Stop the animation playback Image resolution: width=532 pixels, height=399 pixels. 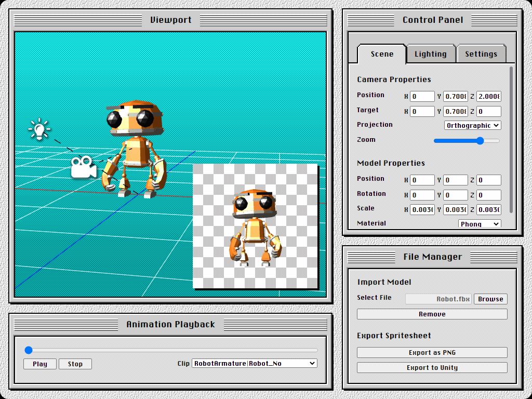pos(75,364)
